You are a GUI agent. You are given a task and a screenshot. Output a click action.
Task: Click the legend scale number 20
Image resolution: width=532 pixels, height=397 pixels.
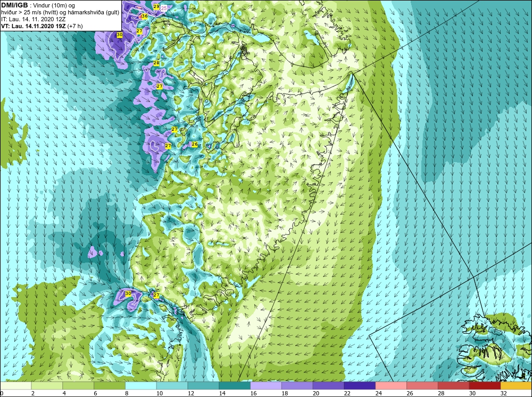316,393
